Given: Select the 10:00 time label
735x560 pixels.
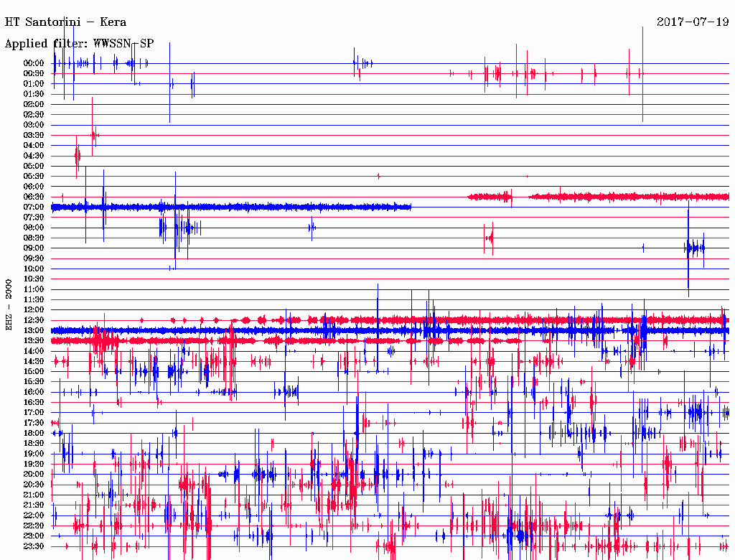Looking at the screenshot, I should click(34, 269).
